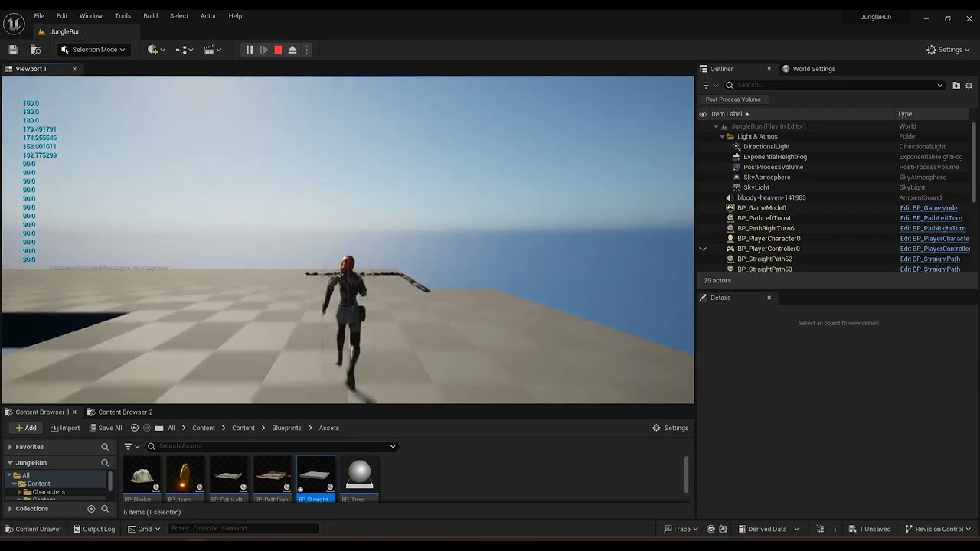Image resolution: width=980 pixels, height=551 pixels.
Task: Select the bloody-heaven-141983 ambient sound
Action: pos(771,198)
